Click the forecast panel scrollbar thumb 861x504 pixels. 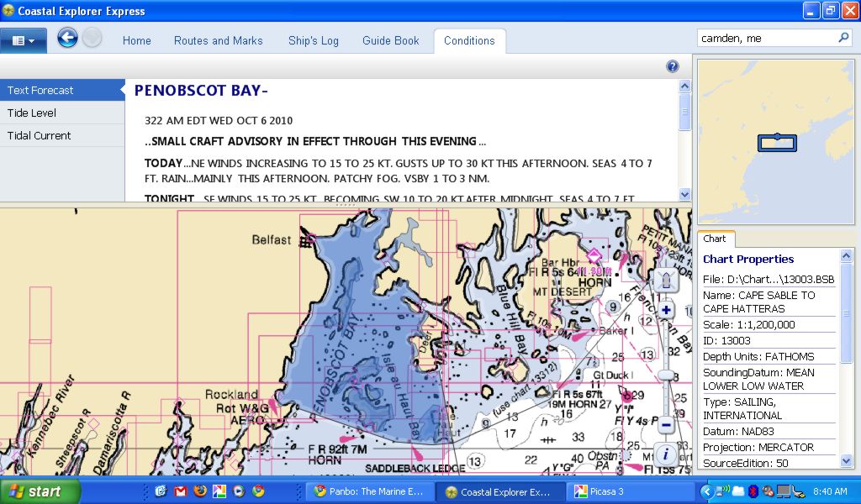pos(684,112)
